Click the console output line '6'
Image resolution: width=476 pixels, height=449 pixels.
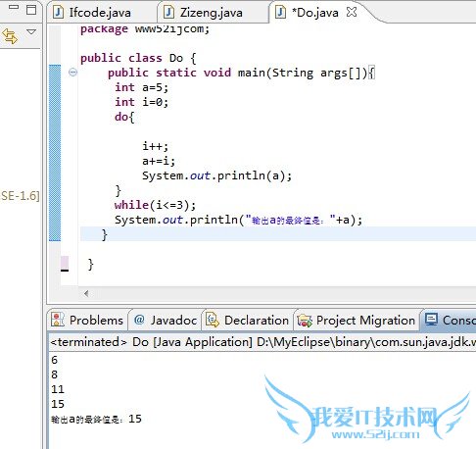click(55, 360)
